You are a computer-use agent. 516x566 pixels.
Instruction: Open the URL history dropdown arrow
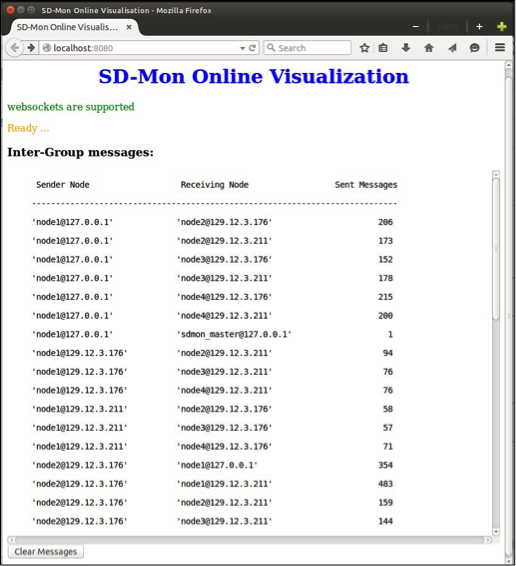(x=242, y=48)
